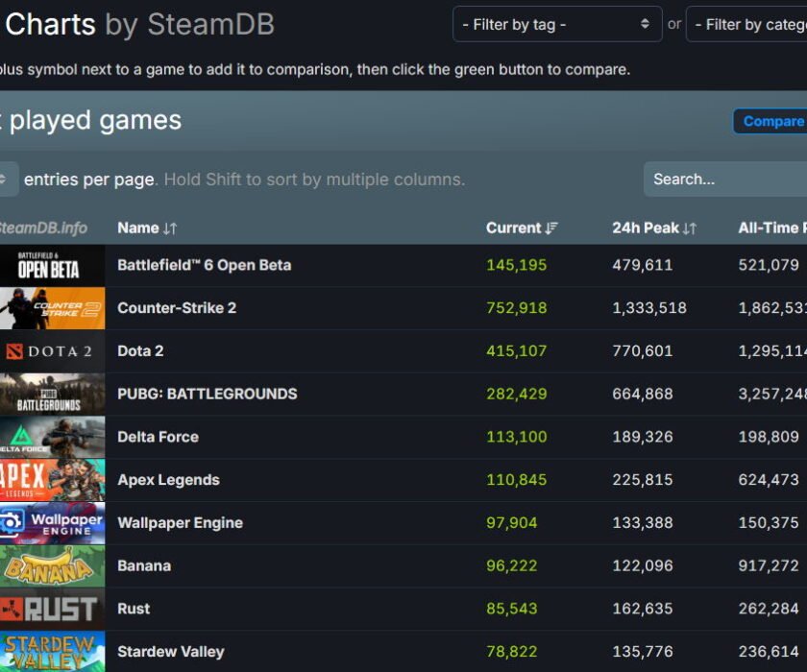The image size is (807, 672).
Task: Open Battlefield 6 Open Beta thumbnail
Action: point(53,265)
